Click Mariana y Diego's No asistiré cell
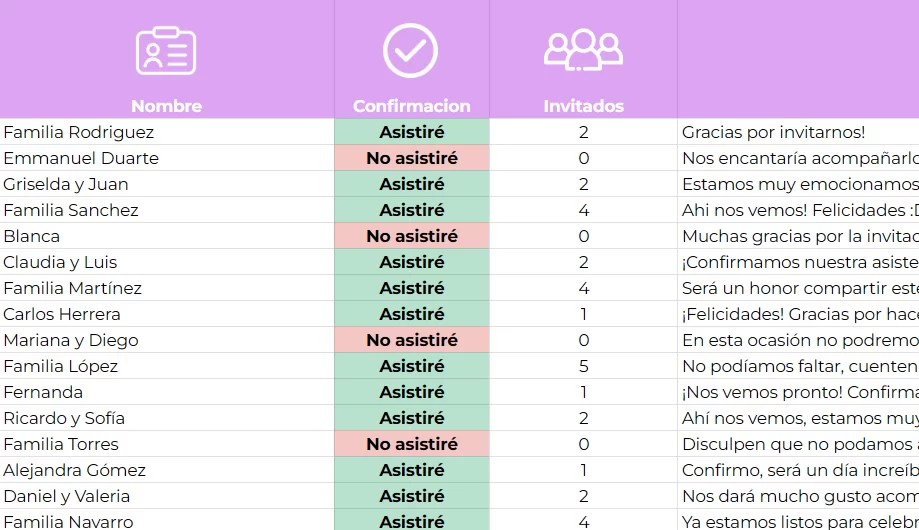Viewport: 919px width, 530px height. [x=411, y=340]
